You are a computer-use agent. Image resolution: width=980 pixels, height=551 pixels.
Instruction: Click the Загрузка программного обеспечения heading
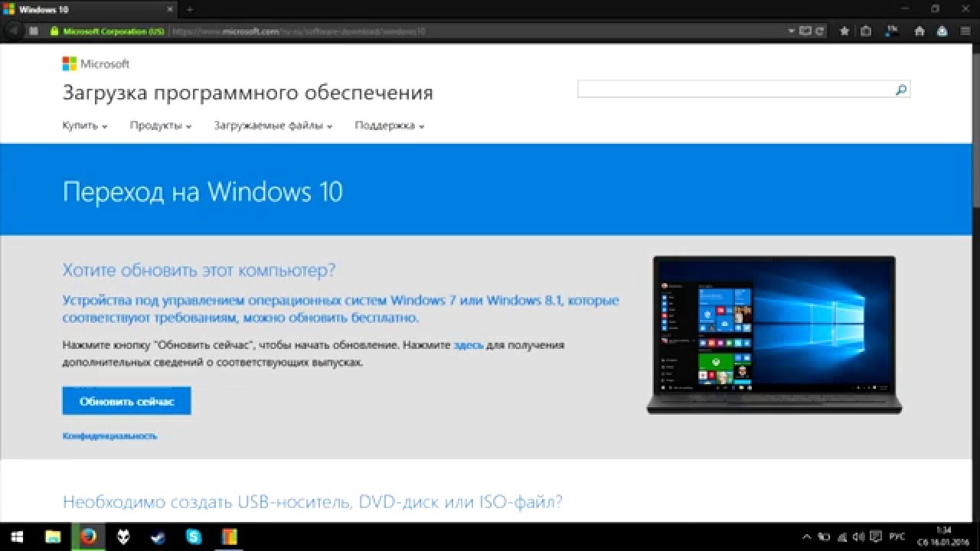247,93
